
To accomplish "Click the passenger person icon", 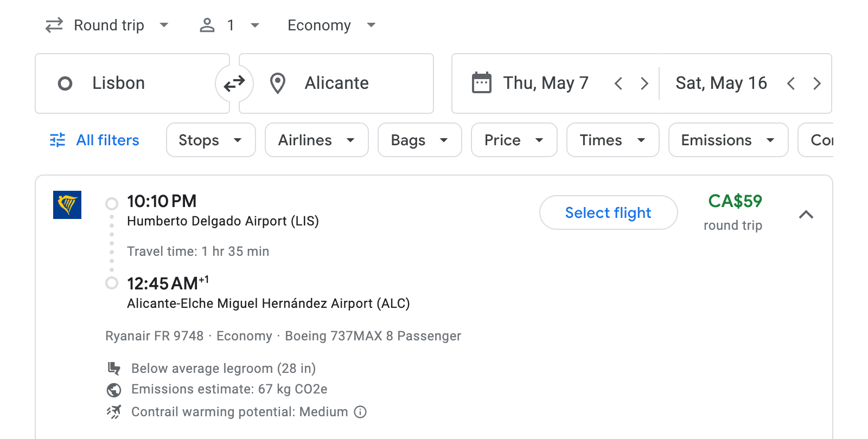I will click(x=207, y=25).
